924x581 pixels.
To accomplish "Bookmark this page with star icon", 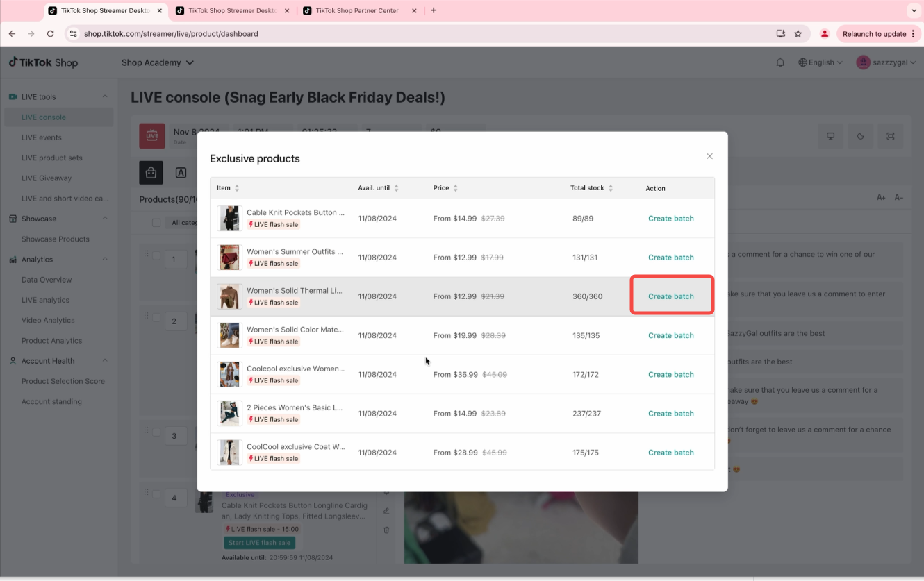I will pos(798,33).
